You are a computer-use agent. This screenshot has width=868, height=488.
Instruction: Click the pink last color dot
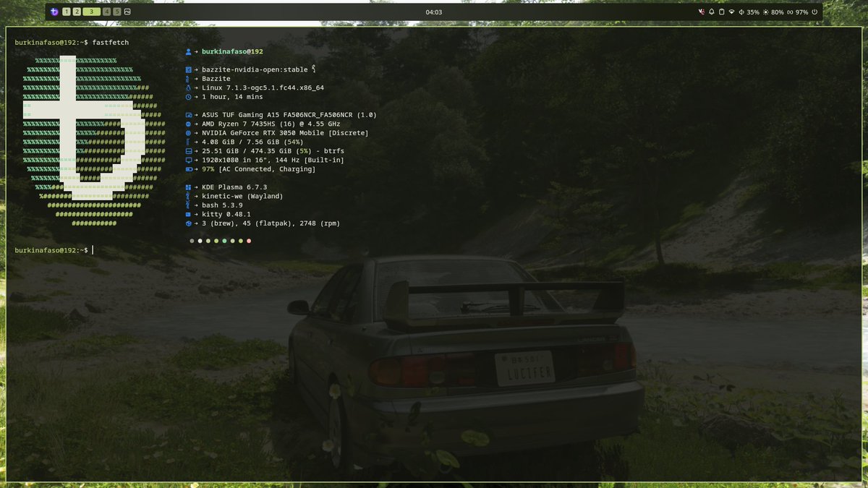249,241
